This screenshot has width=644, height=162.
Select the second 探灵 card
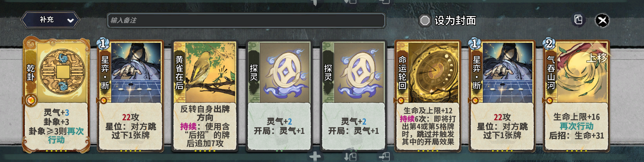353,96
